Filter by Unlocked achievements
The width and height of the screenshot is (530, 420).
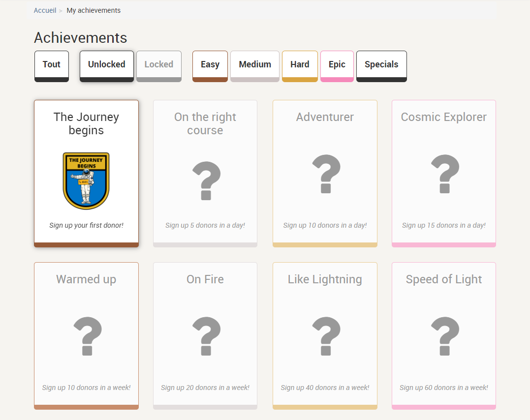click(107, 66)
